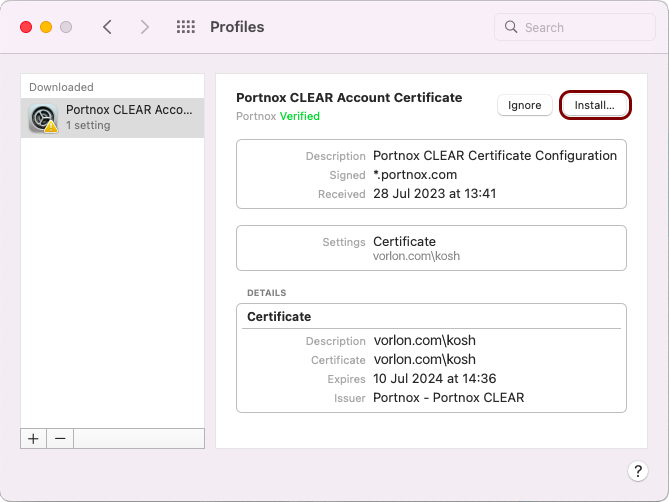The image size is (669, 502).
Task: Click the Downloaded section header
Action: [x=61, y=87]
